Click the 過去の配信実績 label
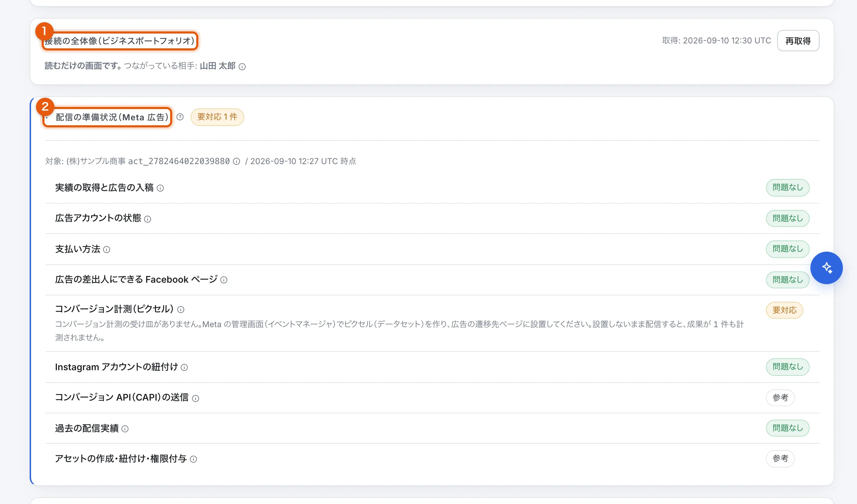Screen dimensions: 857x504 (x=87, y=428)
